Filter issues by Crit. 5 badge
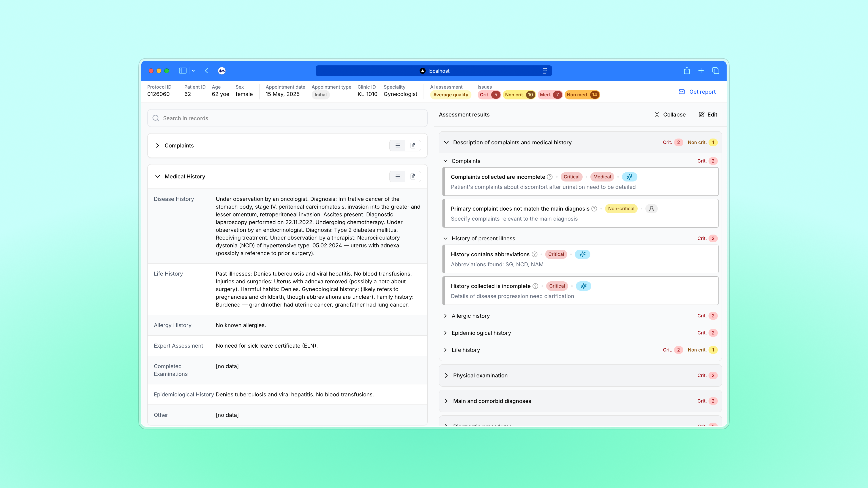This screenshot has width=868, height=488. pyautogui.click(x=489, y=95)
